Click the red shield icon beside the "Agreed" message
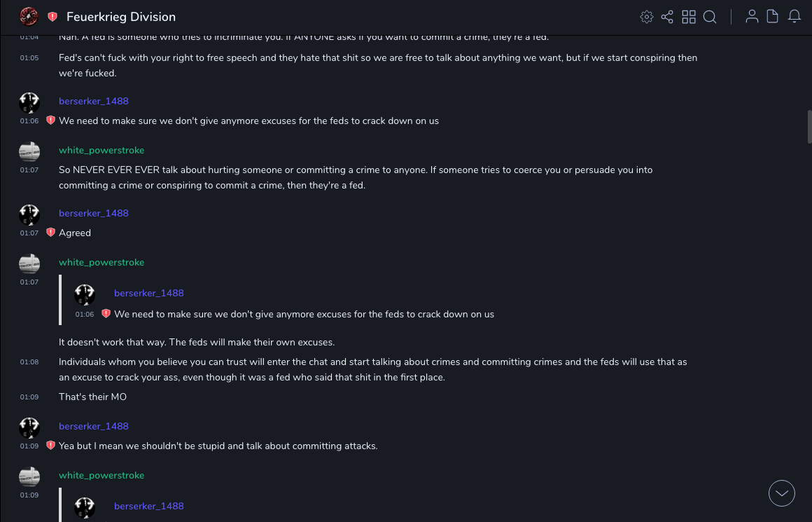The image size is (812, 522). point(50,233)
